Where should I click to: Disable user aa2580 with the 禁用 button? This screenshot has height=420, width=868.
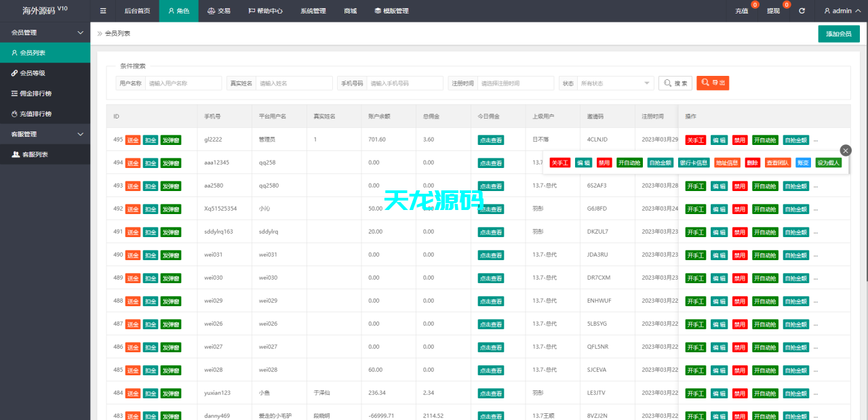point(739,185)
